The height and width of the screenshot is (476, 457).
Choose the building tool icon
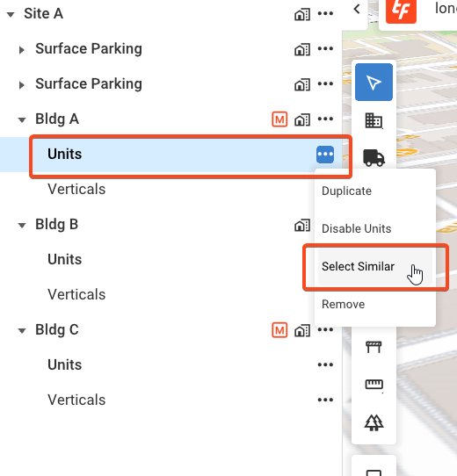tap(374, 120)
